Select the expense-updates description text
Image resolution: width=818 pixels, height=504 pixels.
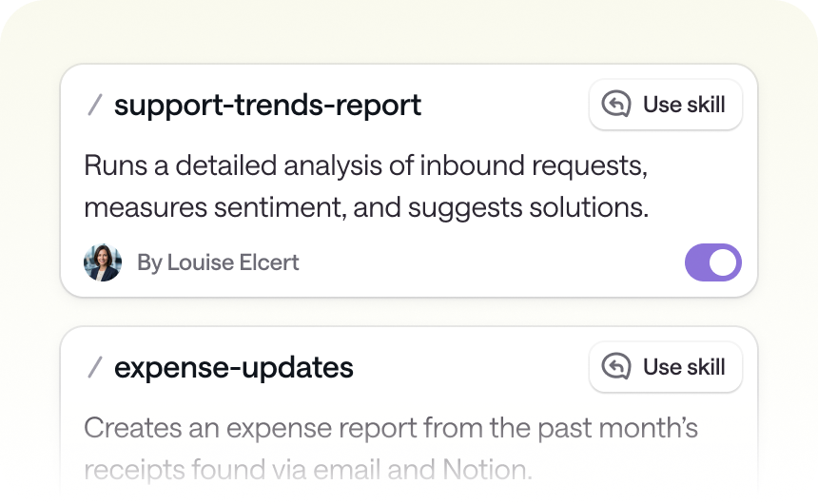click(391, 449)
